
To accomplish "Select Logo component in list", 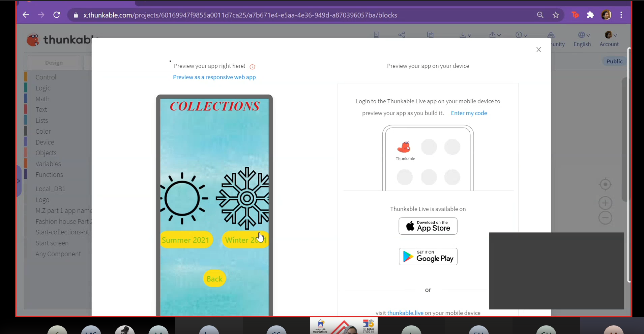I will 42,200.
